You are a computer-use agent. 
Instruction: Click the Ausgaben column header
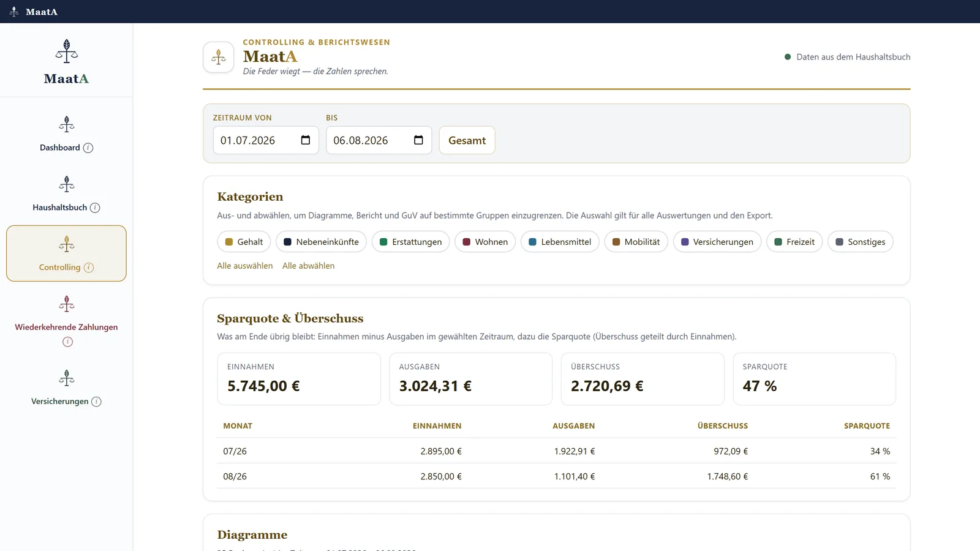(x=573, y=426)
